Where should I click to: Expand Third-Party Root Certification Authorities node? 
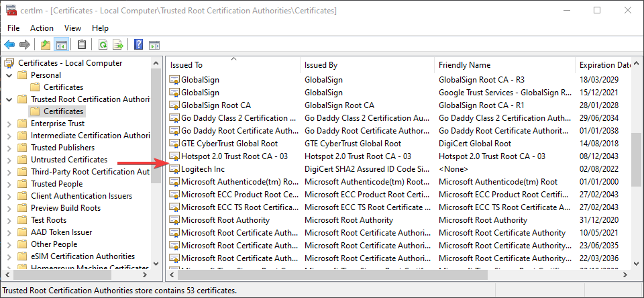[x=9, y=172]
